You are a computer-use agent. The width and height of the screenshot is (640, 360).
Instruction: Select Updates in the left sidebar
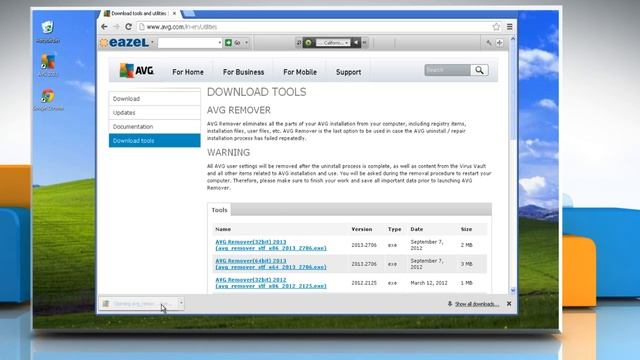point(155,113)
